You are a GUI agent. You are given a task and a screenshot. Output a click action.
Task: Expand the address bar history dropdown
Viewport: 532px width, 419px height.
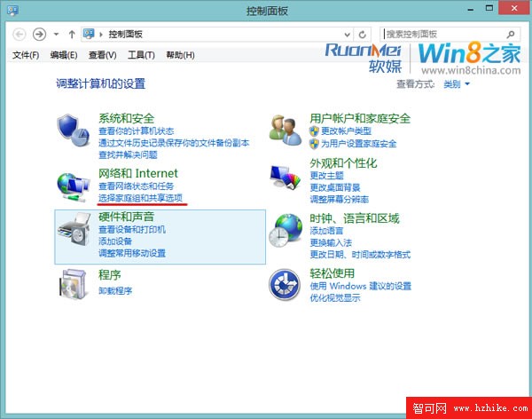coord(347,35)
